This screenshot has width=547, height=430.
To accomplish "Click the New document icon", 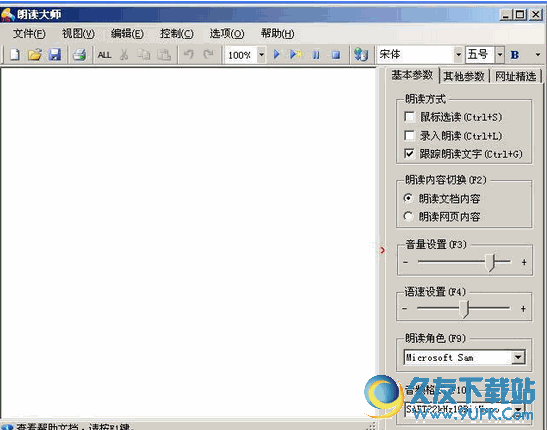I will [15, 55].
